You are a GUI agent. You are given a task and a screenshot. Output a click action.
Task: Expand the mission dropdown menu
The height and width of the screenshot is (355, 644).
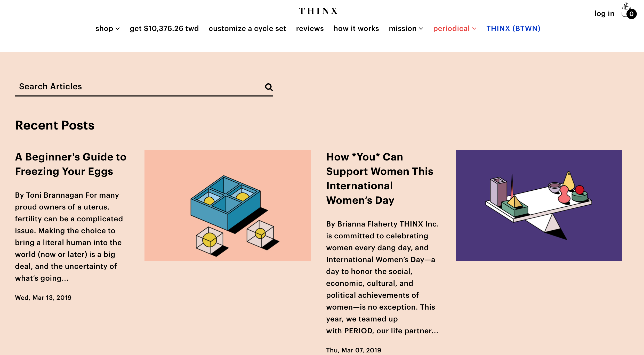406,29
